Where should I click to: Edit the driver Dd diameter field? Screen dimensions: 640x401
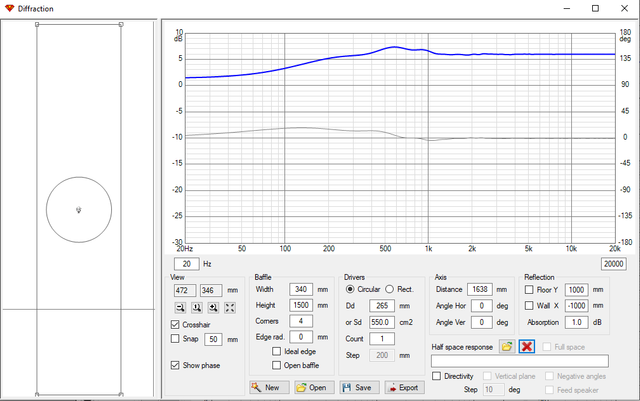(x=382, y=306)
